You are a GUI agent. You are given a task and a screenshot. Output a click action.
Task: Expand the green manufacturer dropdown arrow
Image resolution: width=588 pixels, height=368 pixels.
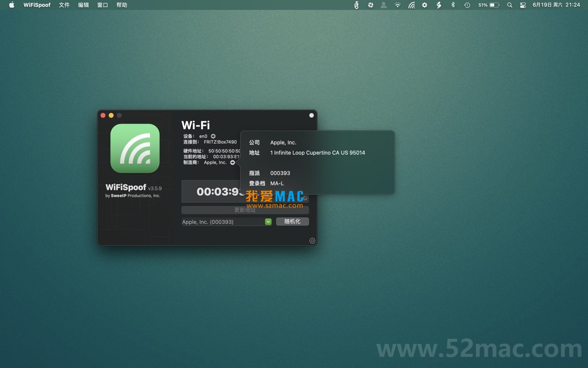[x=268, y=222]
